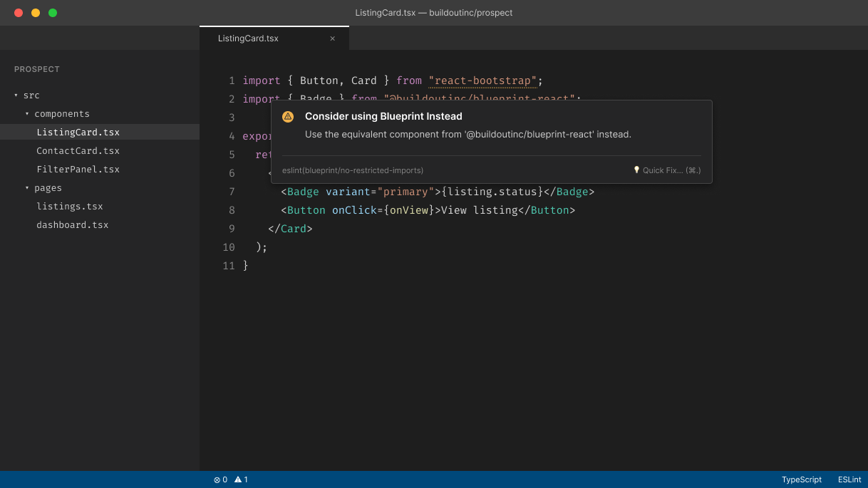Click the red macOS close window button
This screenshot has width=868, height=488.
(x=19, y=13)
